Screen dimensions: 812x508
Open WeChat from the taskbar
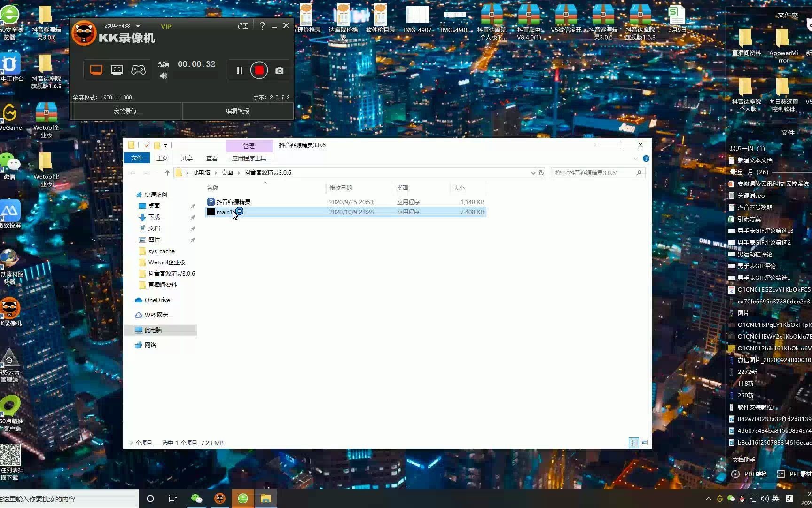click(196, 499)
